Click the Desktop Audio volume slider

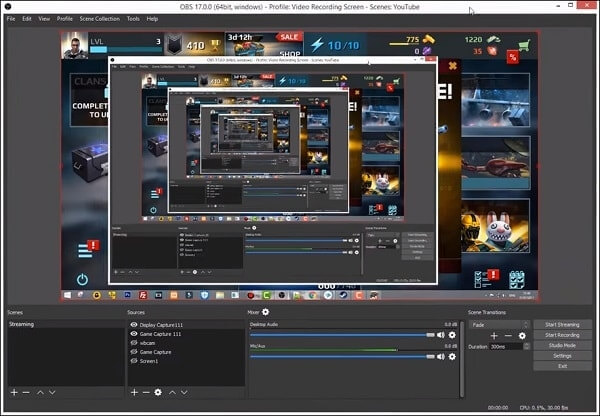pos(342,335)
